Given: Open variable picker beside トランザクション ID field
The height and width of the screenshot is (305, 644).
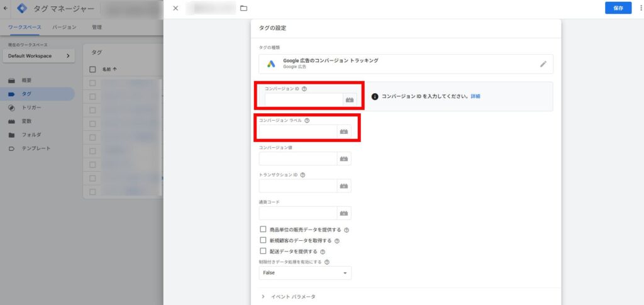Looking at the screenshot, I should click(344, 186).
